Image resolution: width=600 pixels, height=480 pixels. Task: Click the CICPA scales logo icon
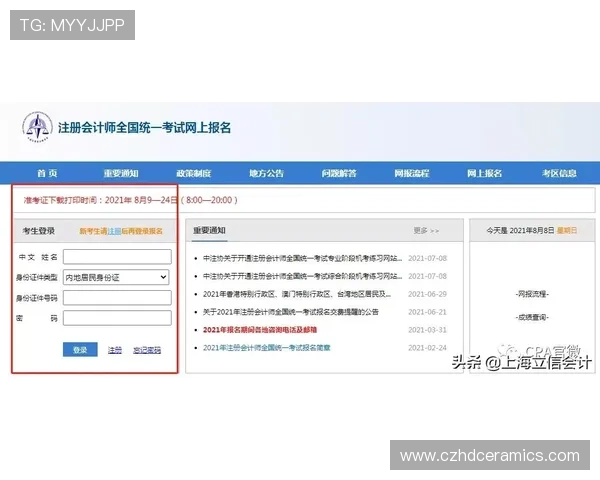[x=37, y=127]
